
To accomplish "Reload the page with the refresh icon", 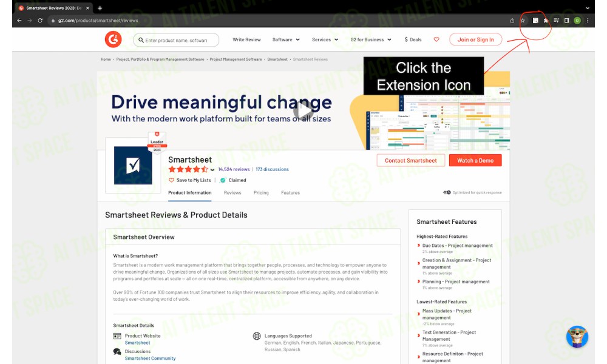I will coord(40,21).
